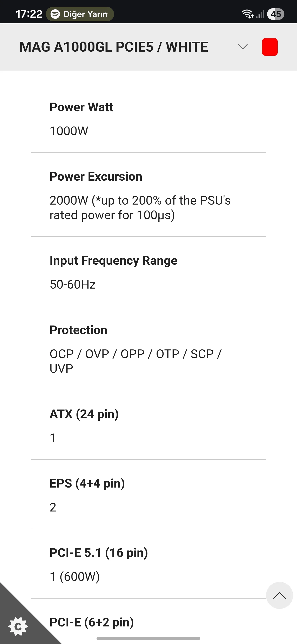The image size is (297, 644).
Task: Tap the 1000W value text
Action: coord(69,131)
